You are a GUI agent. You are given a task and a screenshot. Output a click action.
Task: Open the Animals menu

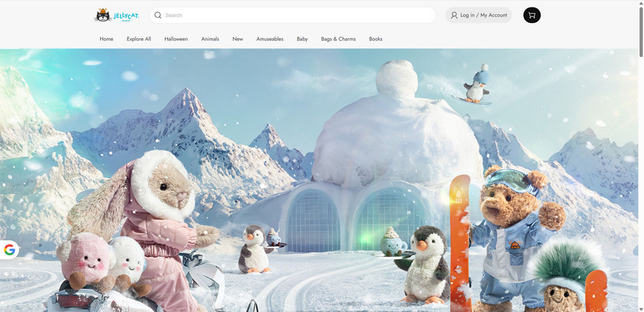pos(210,39)
